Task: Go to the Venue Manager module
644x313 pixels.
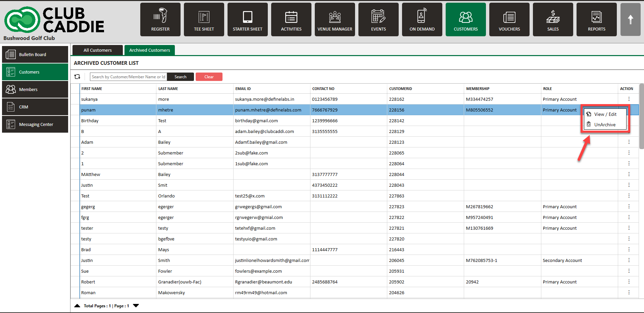Action: pos(335,19)
